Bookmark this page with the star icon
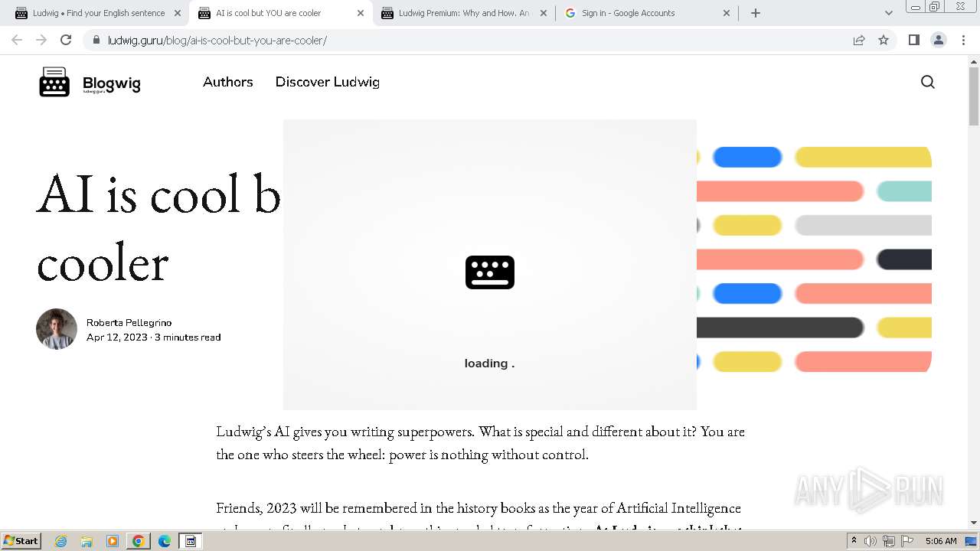The width and height of the screenshot is (980, 551). pyautogui.click(x=884, y=40)
